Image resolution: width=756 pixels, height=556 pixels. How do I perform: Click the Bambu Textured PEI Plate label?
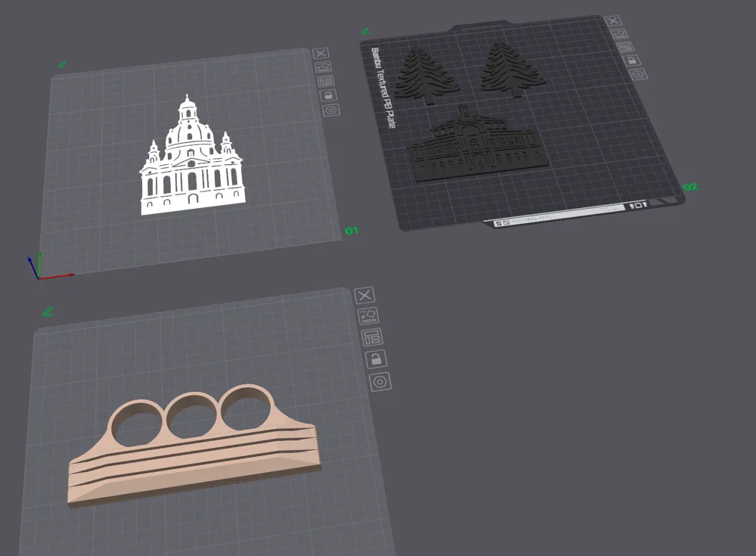[x=383, y=88]
